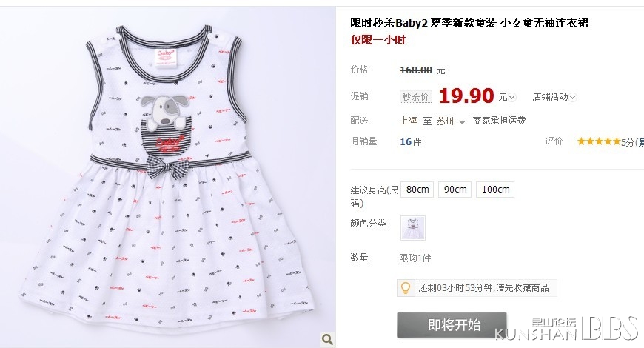Select the dress color thumbnail swatch
Viewport: 644px width, 348px height.
(x=413, y=228)
